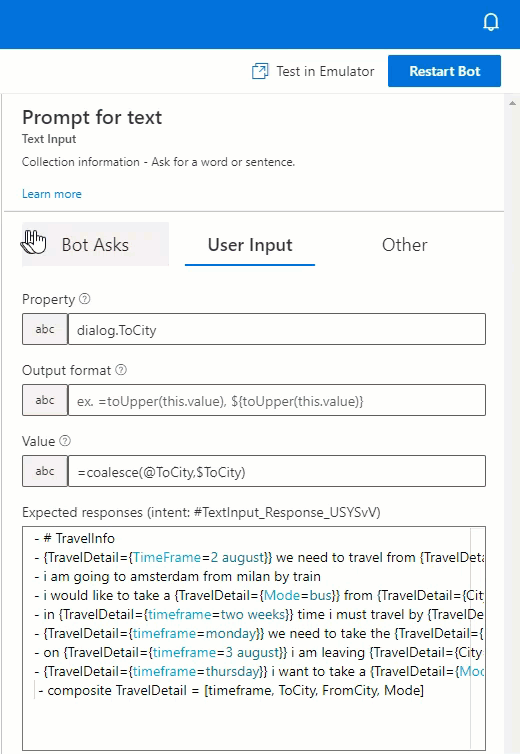Click the Test in Emulator popout icon
The height and width of the screenshot is (754, 520).
260,71
